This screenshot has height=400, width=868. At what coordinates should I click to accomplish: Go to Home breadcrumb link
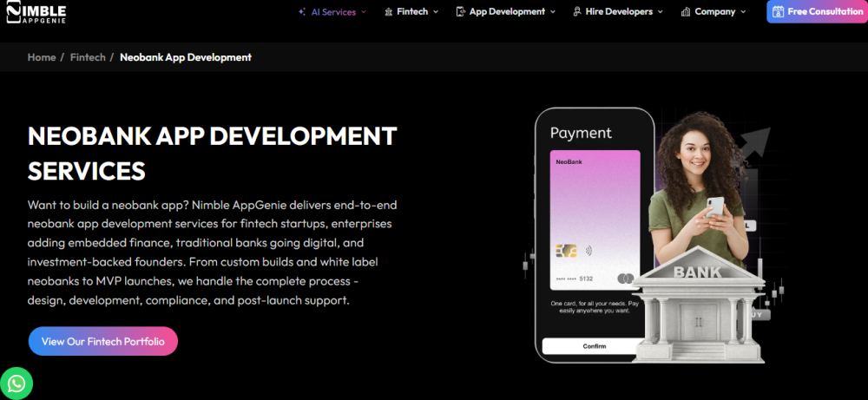[x=42, y=57]
